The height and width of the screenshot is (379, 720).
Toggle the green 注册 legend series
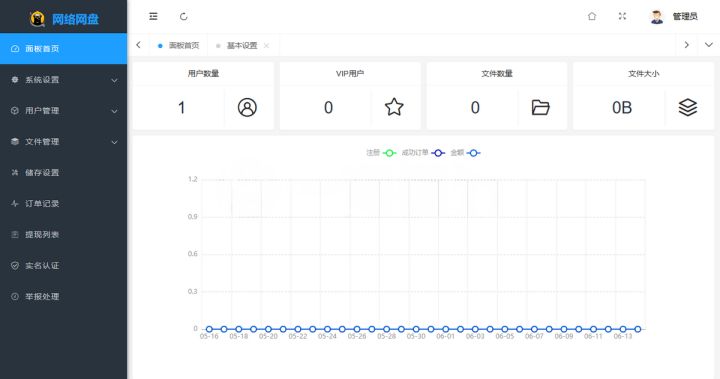(381, 153)
